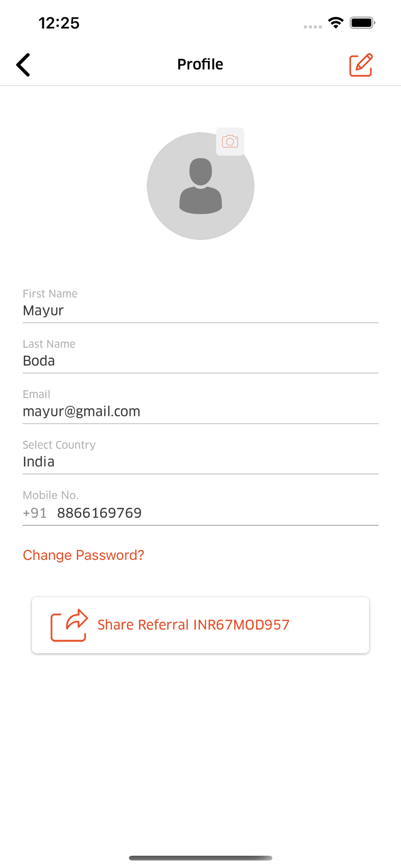Screen dimensions: 401x868
Task: Click the gray profile avatar picture
Action: click(x=200, y=186)
